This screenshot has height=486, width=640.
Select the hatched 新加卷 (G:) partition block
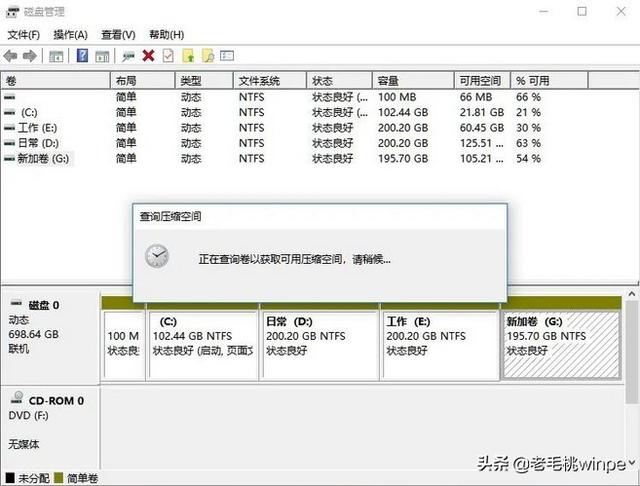pyautogui.click(x=561, y=346)
